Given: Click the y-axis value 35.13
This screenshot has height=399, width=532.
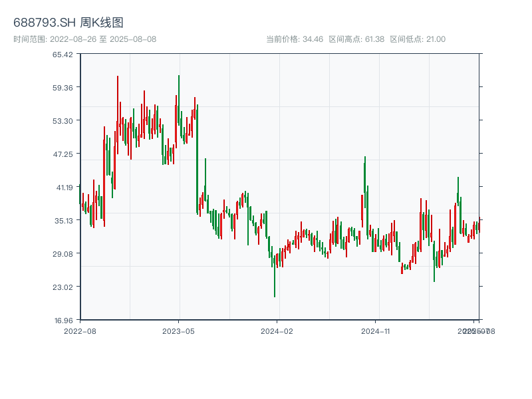Looking at the screenshot, I should [64, 221].
